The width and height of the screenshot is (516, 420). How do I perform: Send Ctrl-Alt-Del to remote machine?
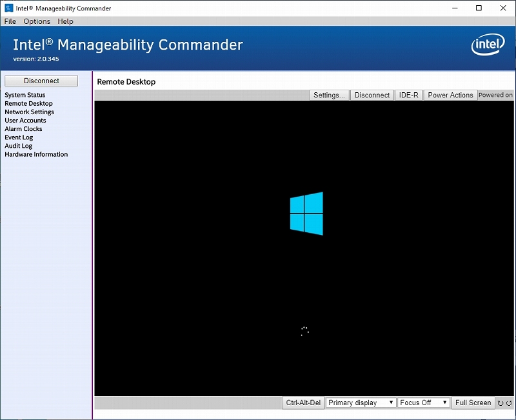(303, 403)
